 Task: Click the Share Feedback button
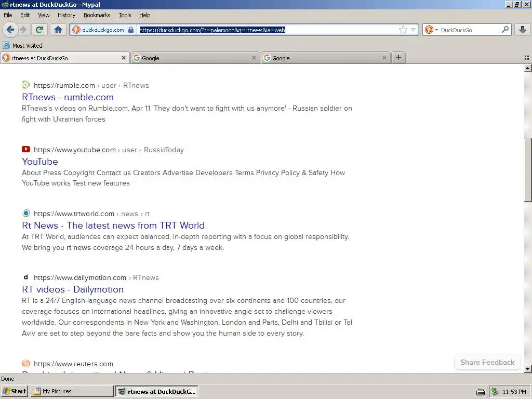(487, 362)
